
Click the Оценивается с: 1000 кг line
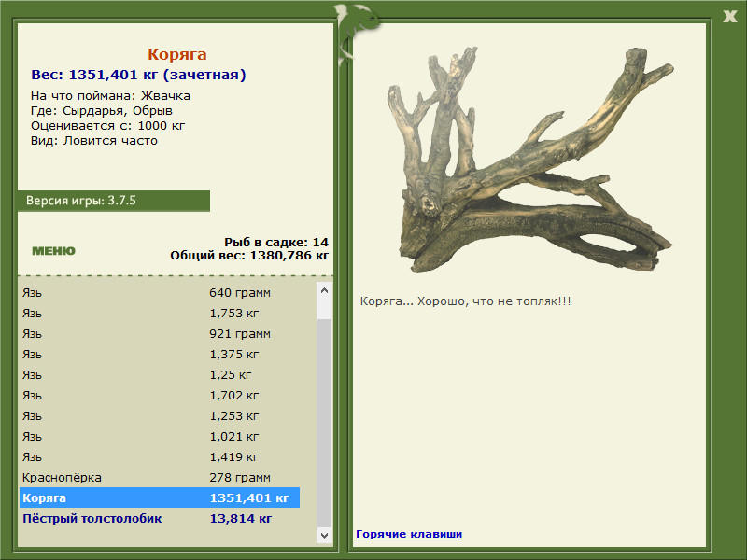point(107,126)
